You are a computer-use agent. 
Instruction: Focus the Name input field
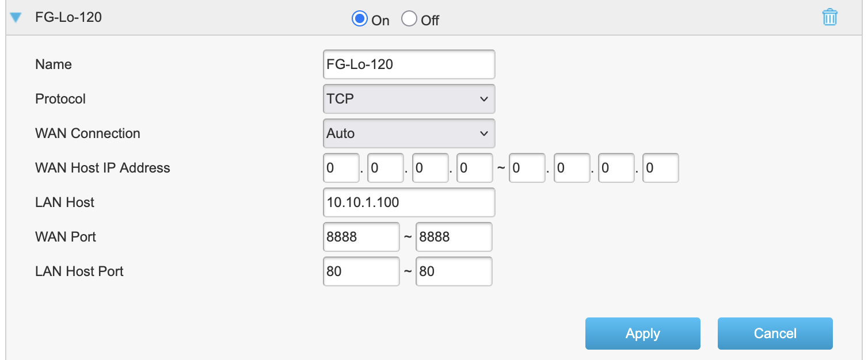coord(409,64)
